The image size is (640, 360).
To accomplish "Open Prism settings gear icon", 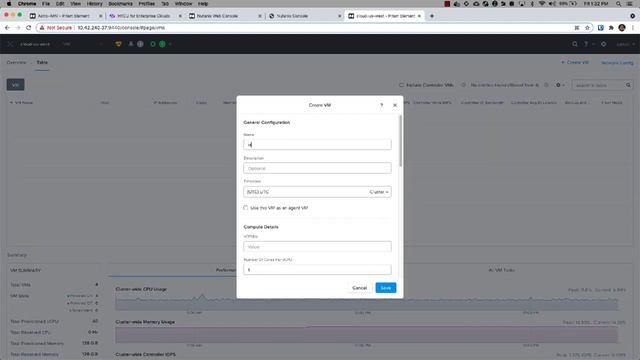I will (x=603, y=44).
